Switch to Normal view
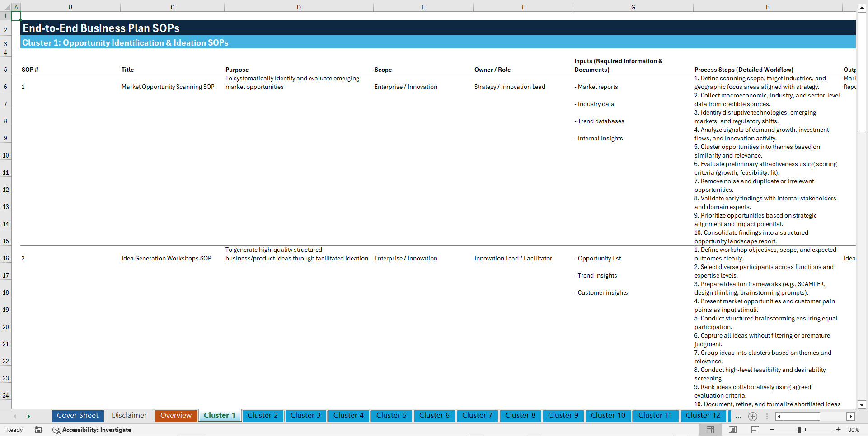Image resolution: width=868 pixels, height=436 pixels. point(710,430)
